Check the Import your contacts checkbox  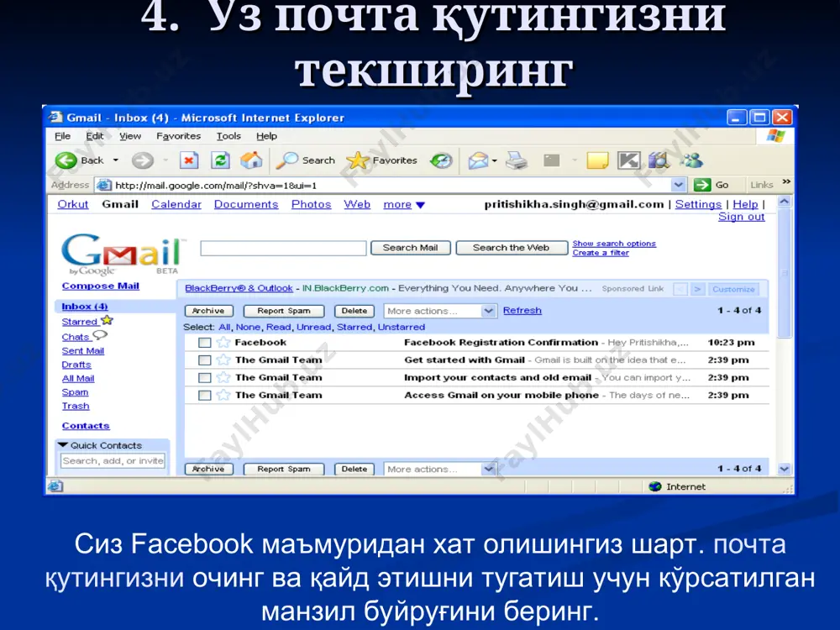(205, 378)
